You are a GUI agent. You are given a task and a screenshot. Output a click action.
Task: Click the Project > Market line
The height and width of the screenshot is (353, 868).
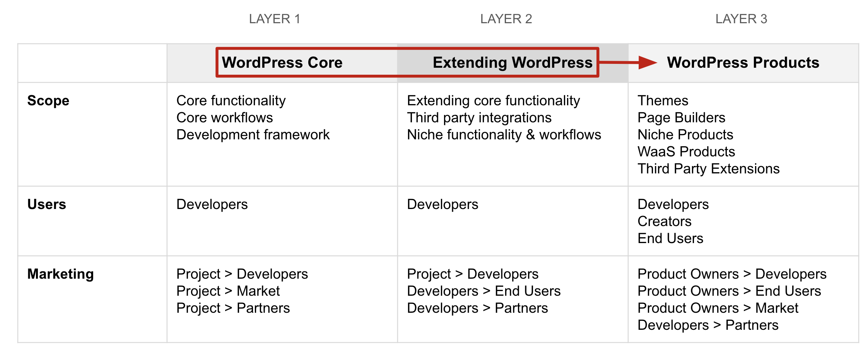coord(228,291)
